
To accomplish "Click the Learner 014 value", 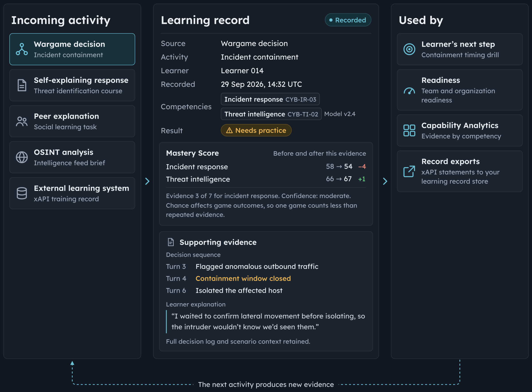I will coord(242,70).
